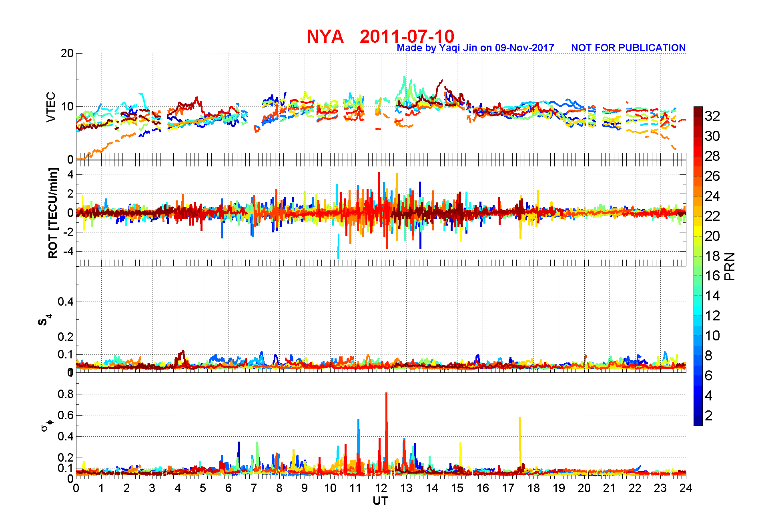
Task: Click the 'ROT [TECU/min]' axis label
Action: tap(53, 213)
